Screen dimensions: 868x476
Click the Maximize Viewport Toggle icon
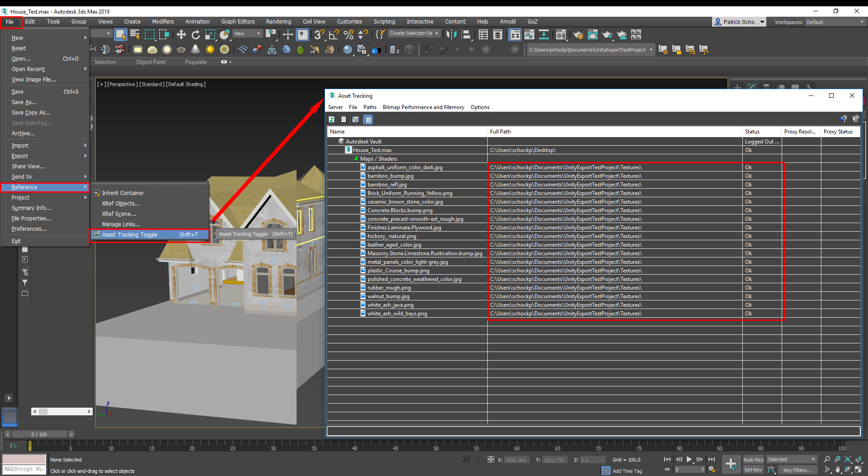point(858,470)
